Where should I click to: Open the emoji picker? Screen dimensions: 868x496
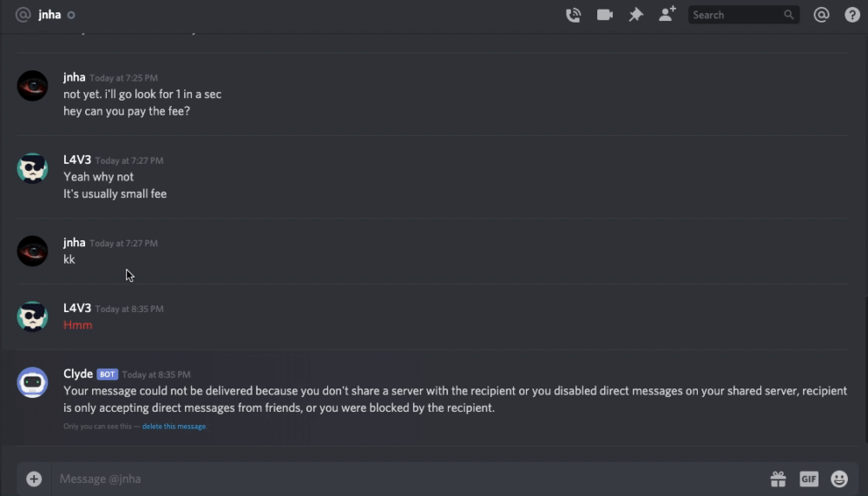(839, 479)
